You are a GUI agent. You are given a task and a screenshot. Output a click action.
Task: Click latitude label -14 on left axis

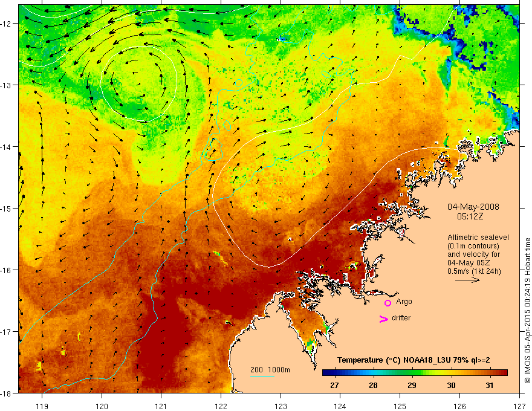coord(6,147)
